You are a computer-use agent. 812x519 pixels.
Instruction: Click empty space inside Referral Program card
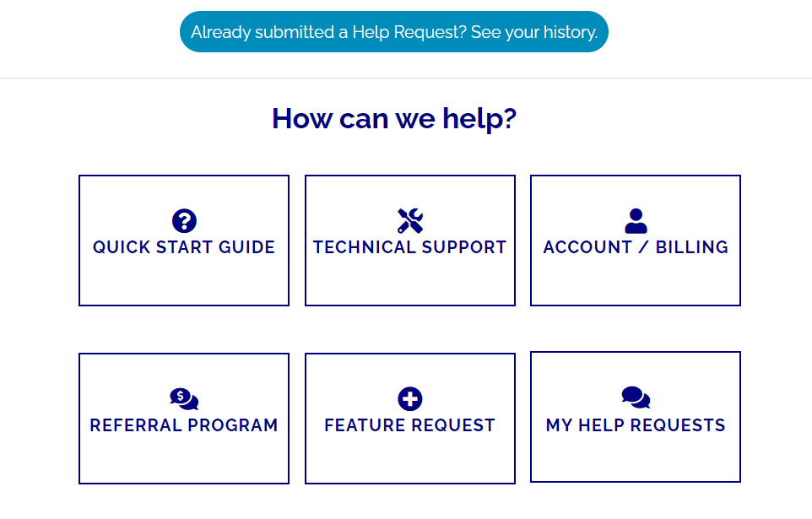click(x=184, y=461)
